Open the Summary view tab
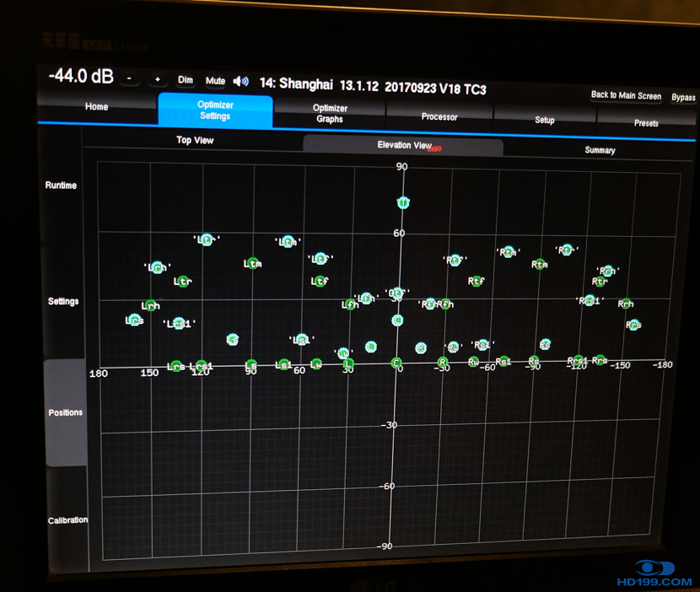This screenshot has height=592, width=700. [600, 150]
